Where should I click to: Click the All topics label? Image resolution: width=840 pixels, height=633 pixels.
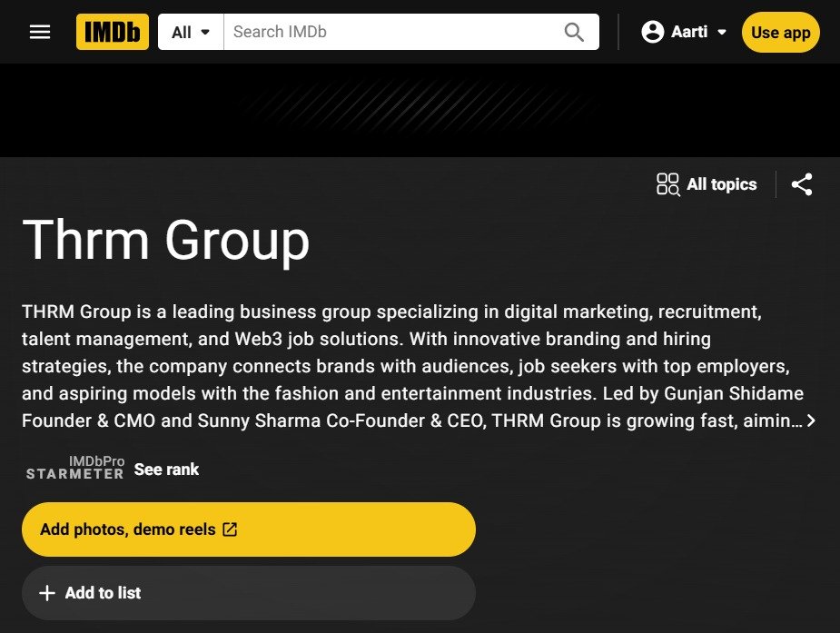(722, 183)
